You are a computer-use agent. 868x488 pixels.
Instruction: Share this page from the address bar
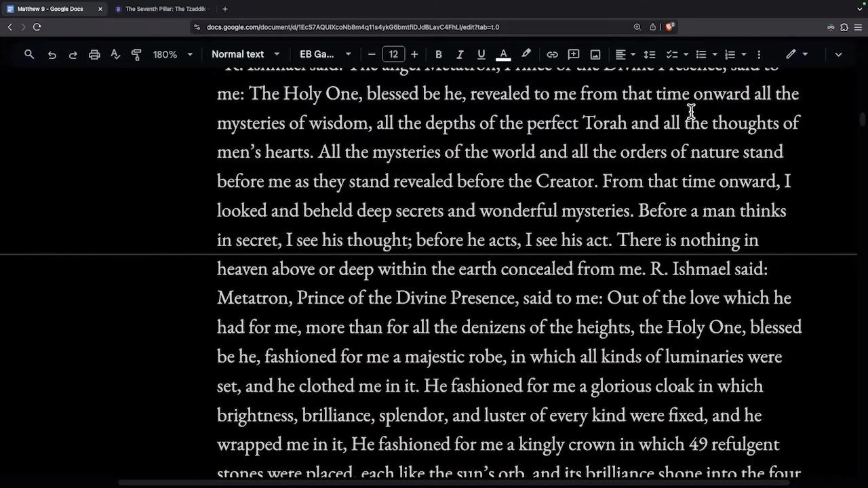pyautogui.click(x=653, y=27)
